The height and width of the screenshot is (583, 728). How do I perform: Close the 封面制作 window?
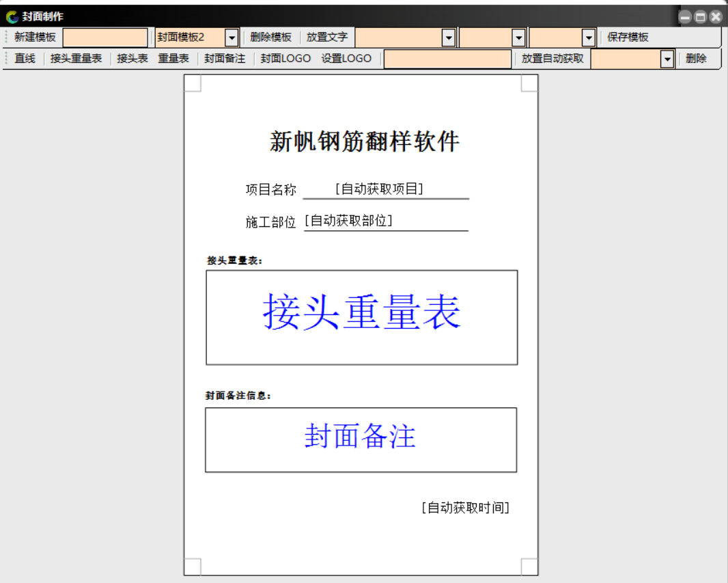(x=716, y=17)
